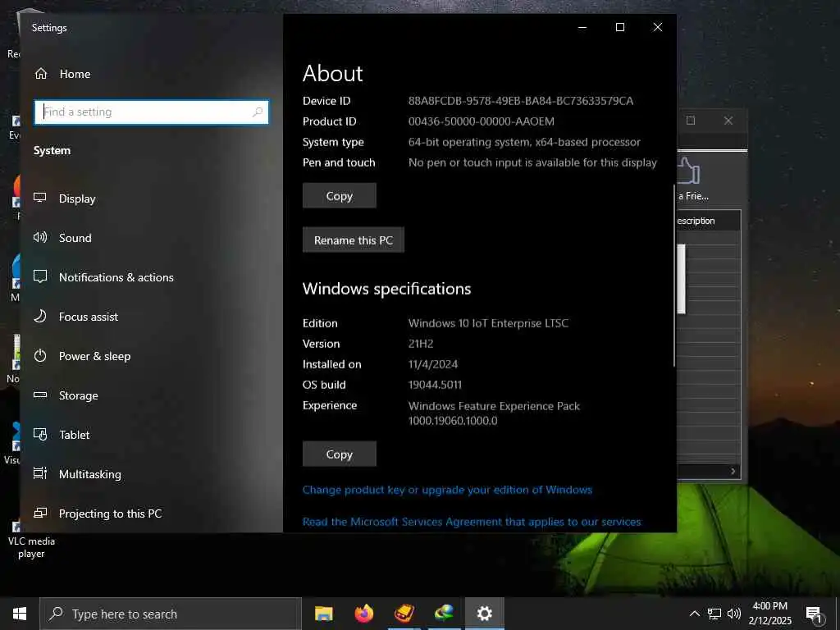Open the Home page in Settings
This screenshot has width=840, height=630.
62,74
